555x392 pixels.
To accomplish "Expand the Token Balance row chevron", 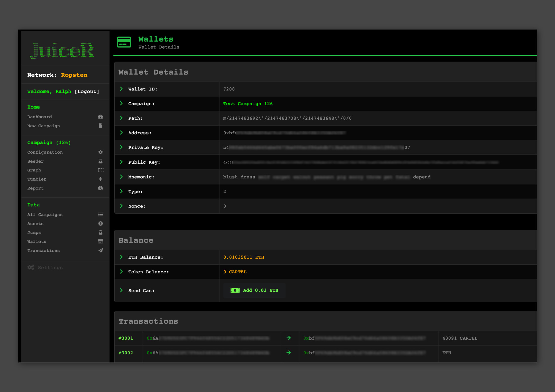I will [121, 272].
